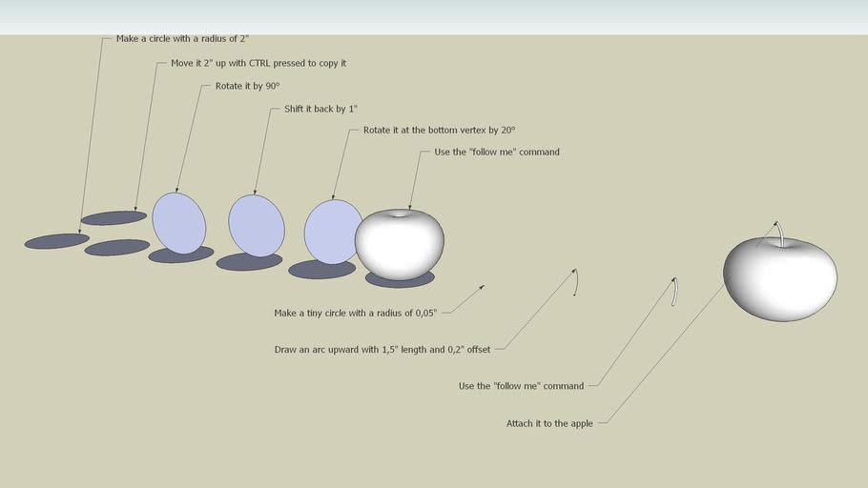Viewport: 868px width, 488px height.
Task: Click the white stemless apple body
Action: click(399, 245)
